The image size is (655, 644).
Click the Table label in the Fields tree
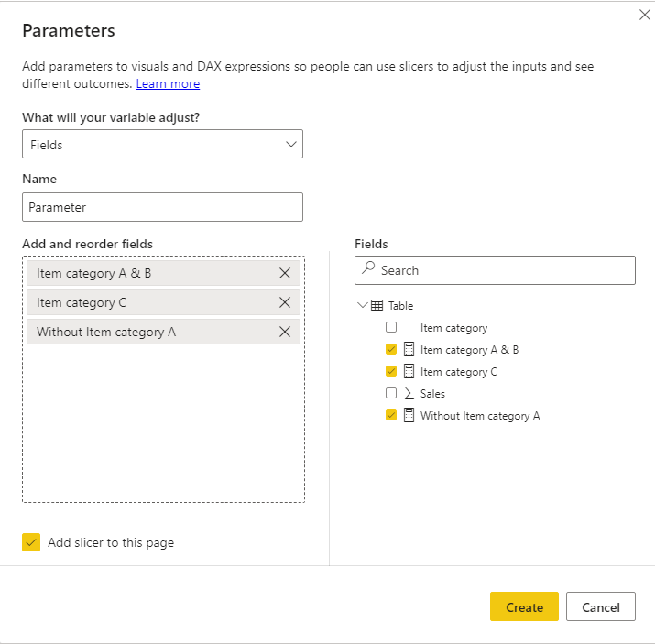400,306
